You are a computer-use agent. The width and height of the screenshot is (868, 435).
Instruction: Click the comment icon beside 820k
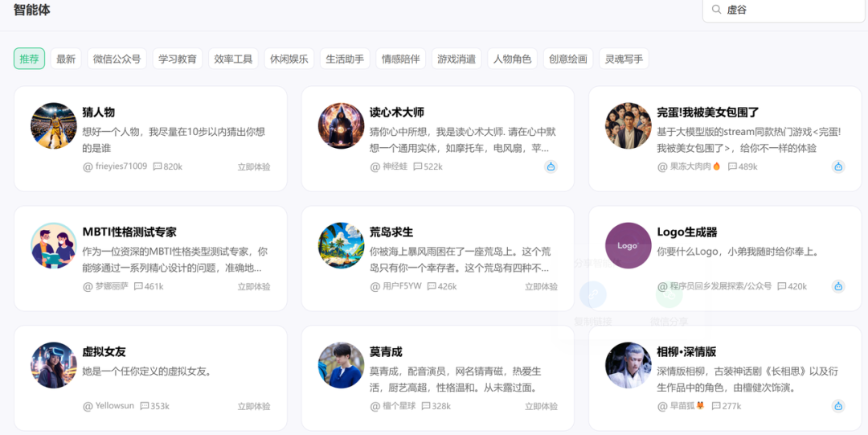tap(158, 166)
